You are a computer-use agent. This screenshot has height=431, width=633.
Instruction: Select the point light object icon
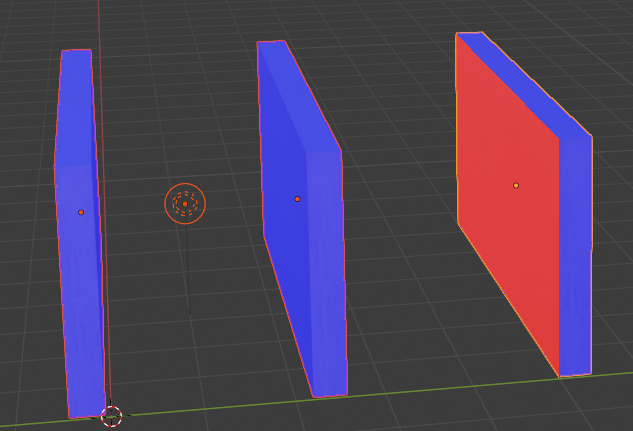(x=185, y=203)
